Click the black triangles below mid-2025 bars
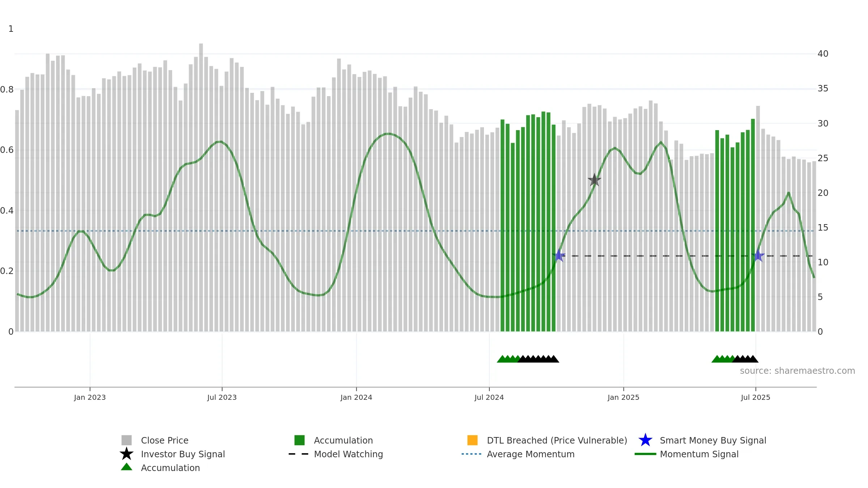Viewport: 868px width, 488px height. pos(745,359)
